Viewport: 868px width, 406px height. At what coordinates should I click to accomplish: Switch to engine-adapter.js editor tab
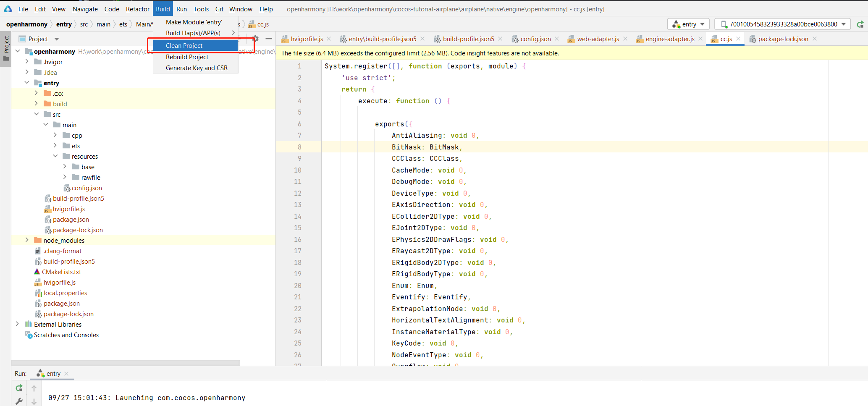pos(670,39)
